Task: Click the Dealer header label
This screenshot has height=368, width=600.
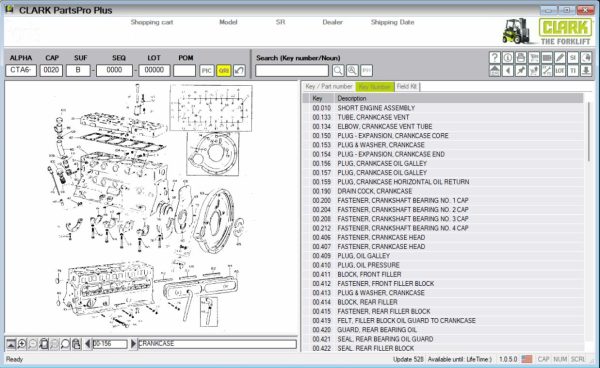Action: point(332,22)
